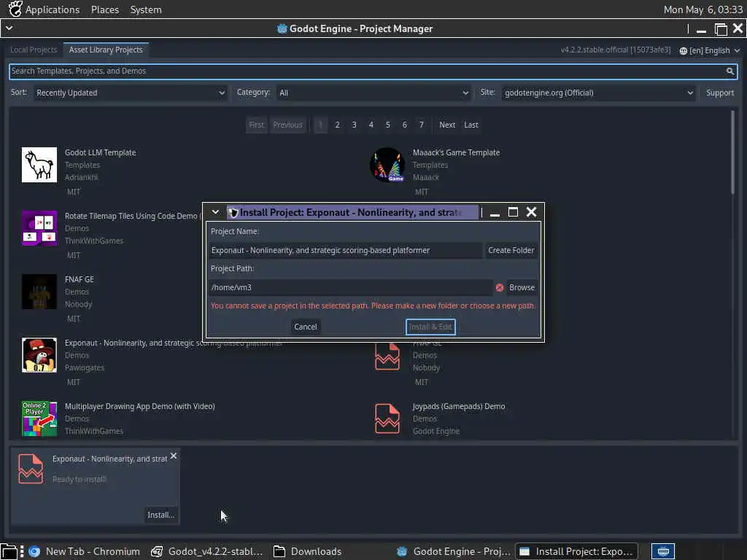
Task: Open the install dialog window menu chevron
Action: 215,212
